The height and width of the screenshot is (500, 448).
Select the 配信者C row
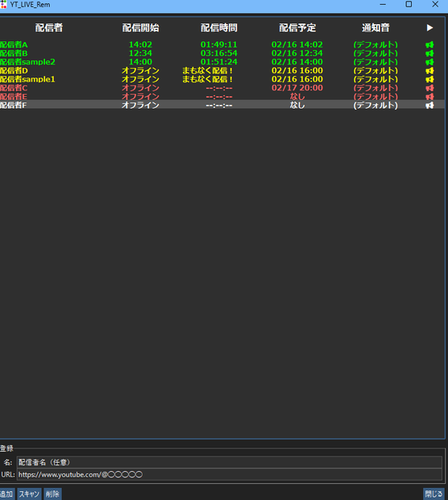pos(222,88)
